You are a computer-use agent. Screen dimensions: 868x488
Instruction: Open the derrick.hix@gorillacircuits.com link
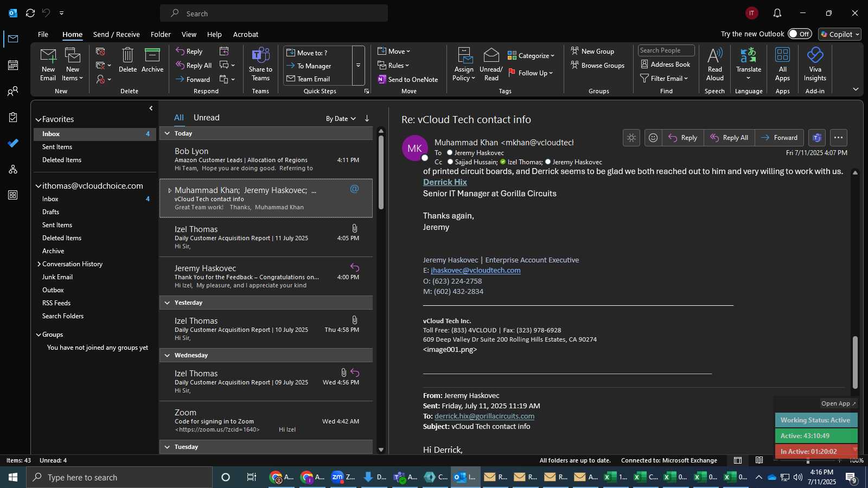(484, 416)
